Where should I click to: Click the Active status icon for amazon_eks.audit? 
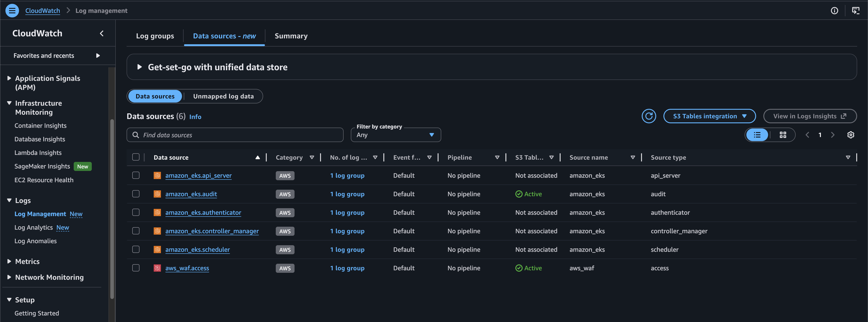tap(519, 194)
